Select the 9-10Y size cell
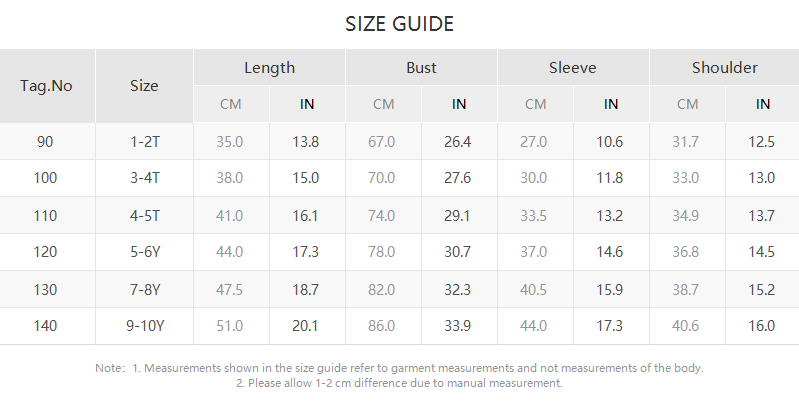The height and width of the screenshot is (403, 799). pyautogui.click(x=144, y=326)
